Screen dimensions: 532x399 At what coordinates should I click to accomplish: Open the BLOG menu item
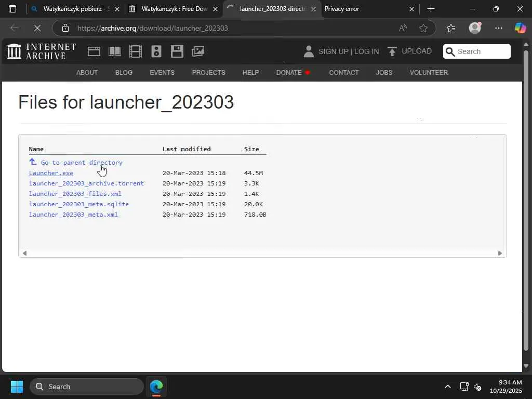pos(124,73)
